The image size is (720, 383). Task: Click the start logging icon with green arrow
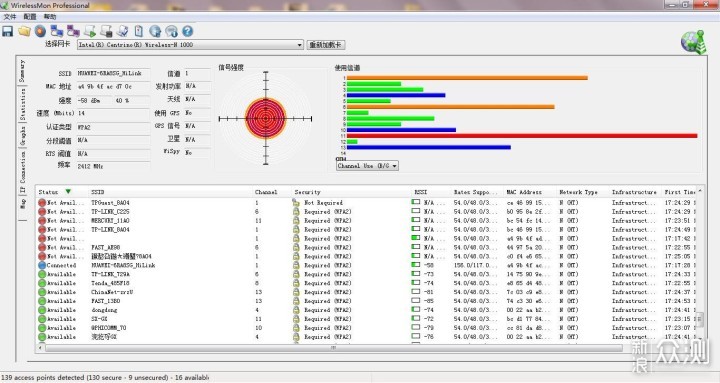point(90,31)
